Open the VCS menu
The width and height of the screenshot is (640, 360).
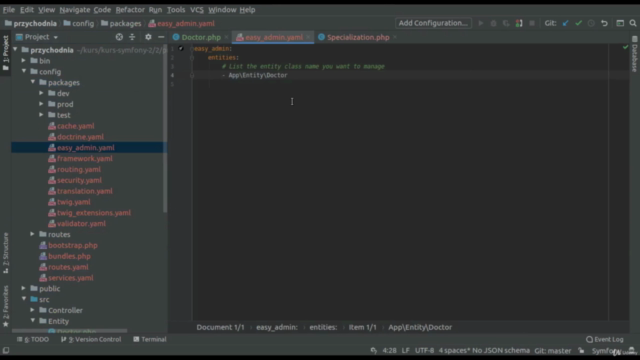point(197,9)
